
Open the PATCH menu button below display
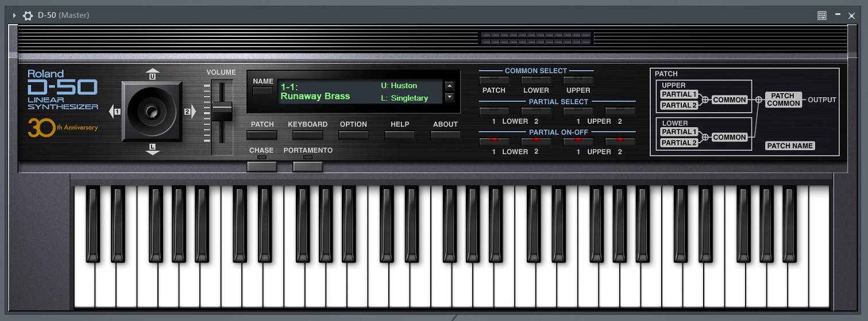click(262, 135)
